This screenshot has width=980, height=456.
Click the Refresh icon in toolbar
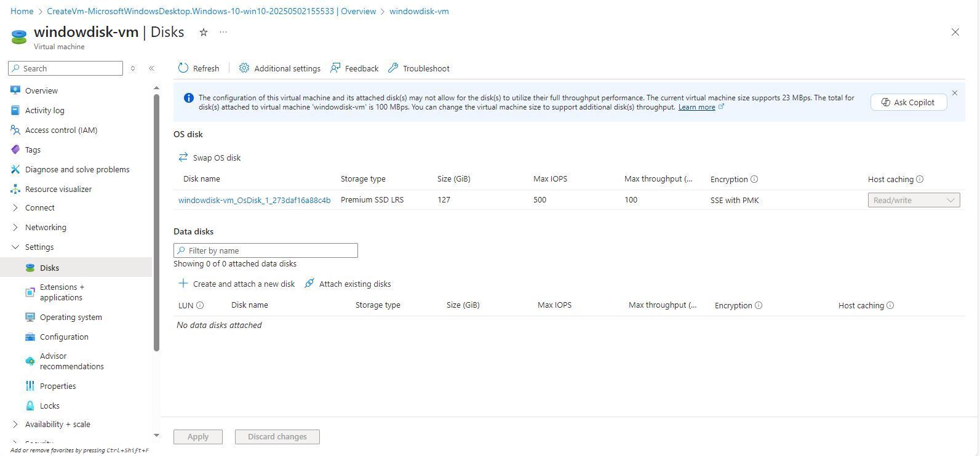[183, 68]
